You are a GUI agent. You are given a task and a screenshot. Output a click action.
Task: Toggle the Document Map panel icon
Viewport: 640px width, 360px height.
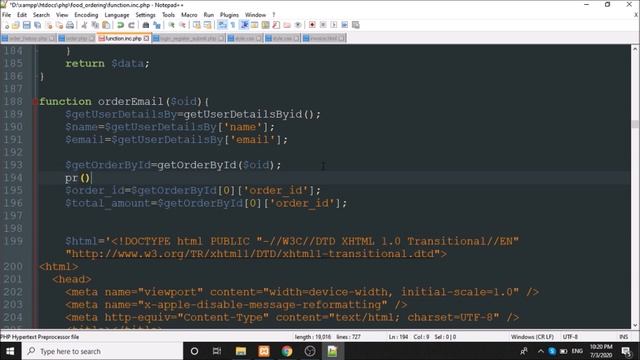[265, 25]
